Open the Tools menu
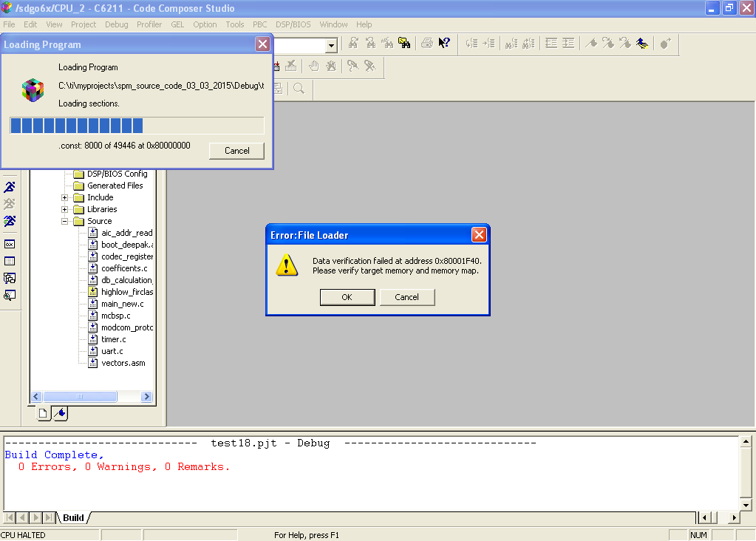 pyautogui.click(x=235, y=24)
